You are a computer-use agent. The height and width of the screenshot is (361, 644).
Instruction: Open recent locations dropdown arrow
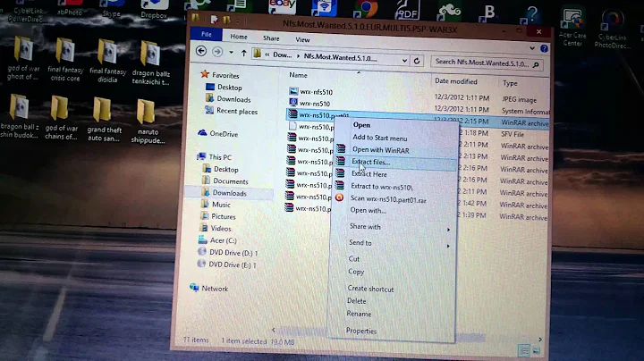232,53
